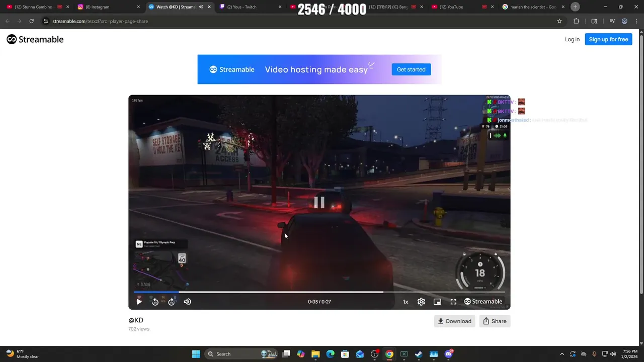This screenshot has width=644, height=362.
Task: Open Copilot from the taskbar
Action: point(301,354)
